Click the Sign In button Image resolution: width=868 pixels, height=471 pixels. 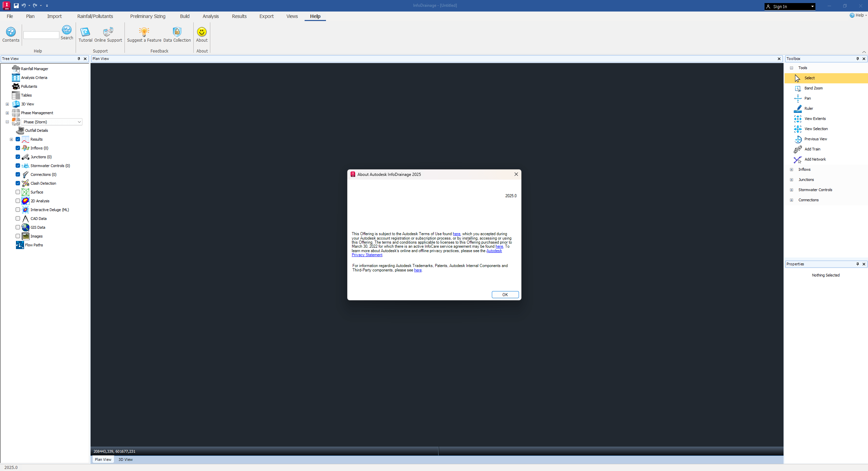point(790,6)
